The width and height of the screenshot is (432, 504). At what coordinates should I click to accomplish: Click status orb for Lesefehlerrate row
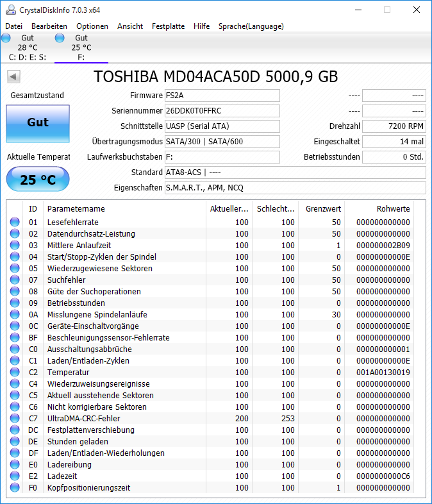click(15, 222)
